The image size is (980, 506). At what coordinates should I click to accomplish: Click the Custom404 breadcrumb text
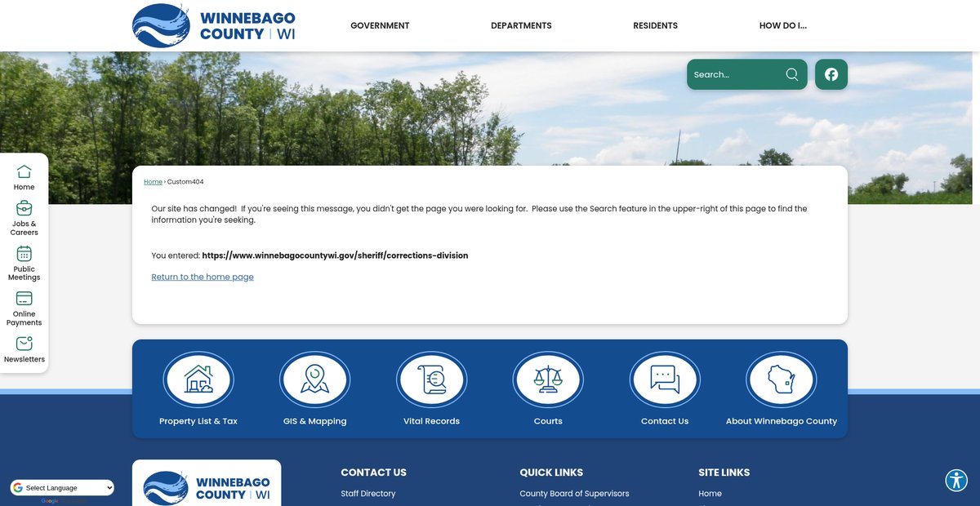pyautogui.click(x=185, y=182)
